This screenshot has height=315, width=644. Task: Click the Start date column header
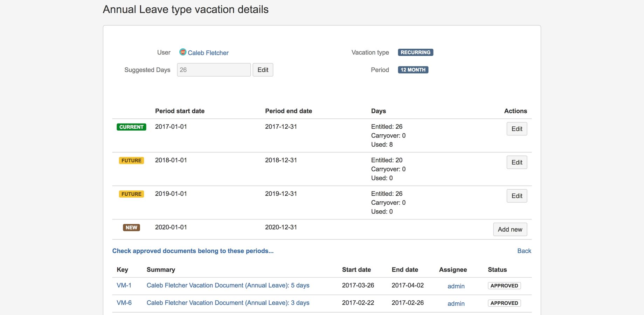tap(356, 270)
